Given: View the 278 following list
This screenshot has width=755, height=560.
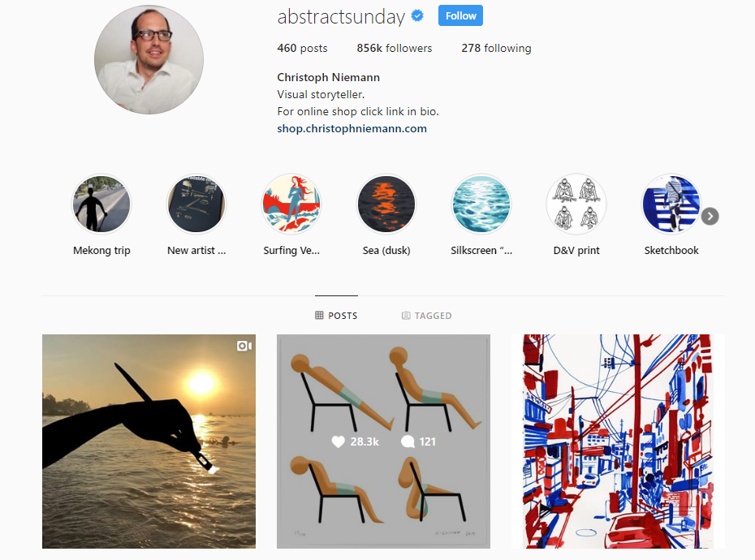Looking at the screenshot, I should coord(496,48).
